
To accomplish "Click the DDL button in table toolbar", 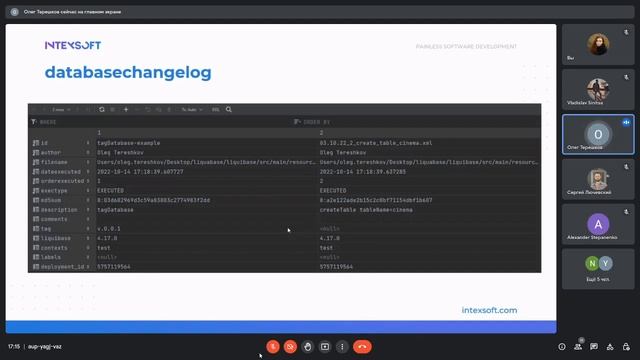I will coord(216,110).
